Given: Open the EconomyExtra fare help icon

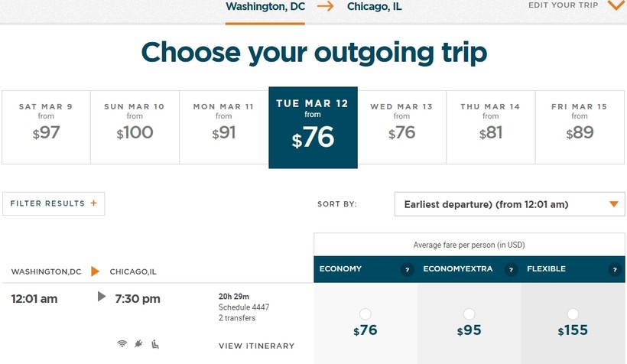Looking at the screenshot, I should coord(512,269).
